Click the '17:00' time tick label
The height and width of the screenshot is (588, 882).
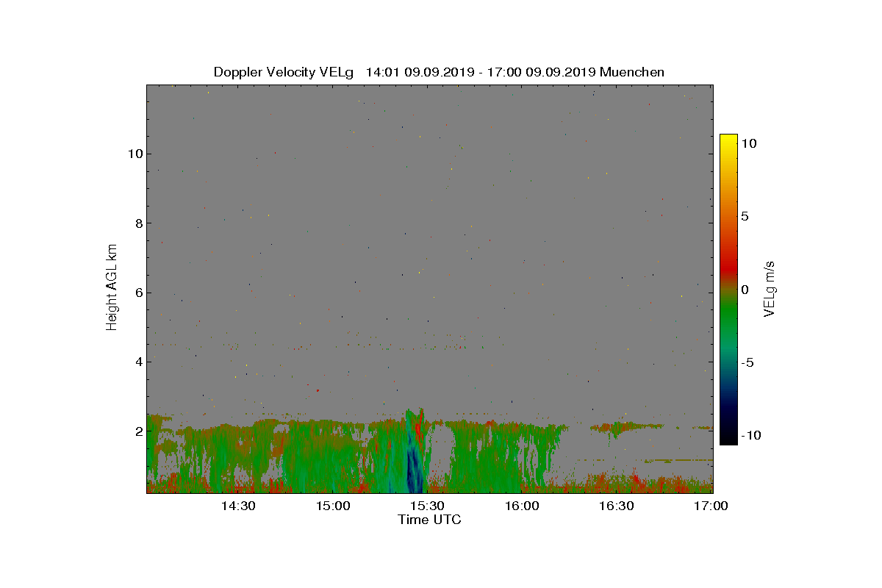(x=710, y=506)
